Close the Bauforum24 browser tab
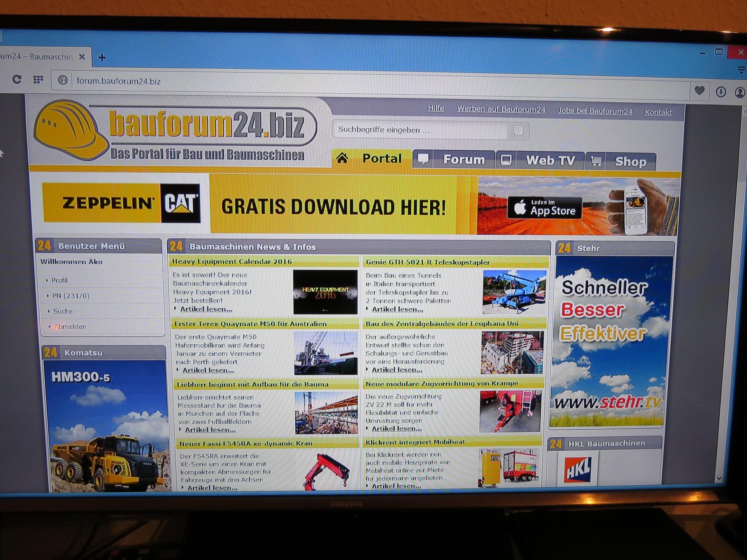 [x=82, y=57]
